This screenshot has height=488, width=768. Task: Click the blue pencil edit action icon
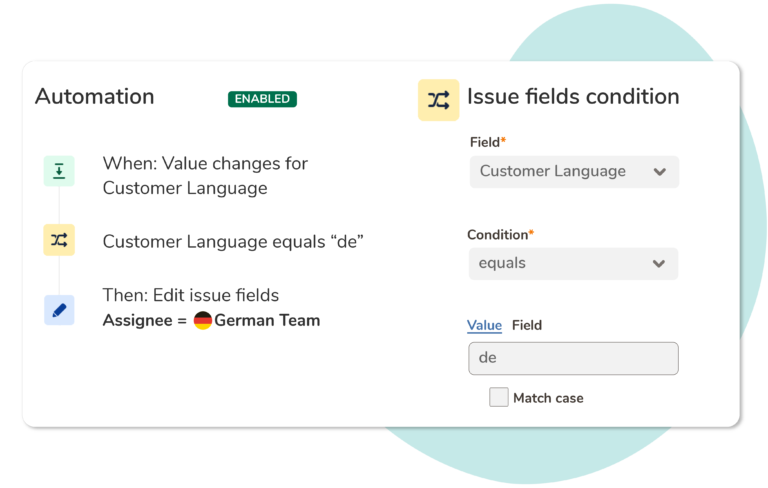[59, 310]
